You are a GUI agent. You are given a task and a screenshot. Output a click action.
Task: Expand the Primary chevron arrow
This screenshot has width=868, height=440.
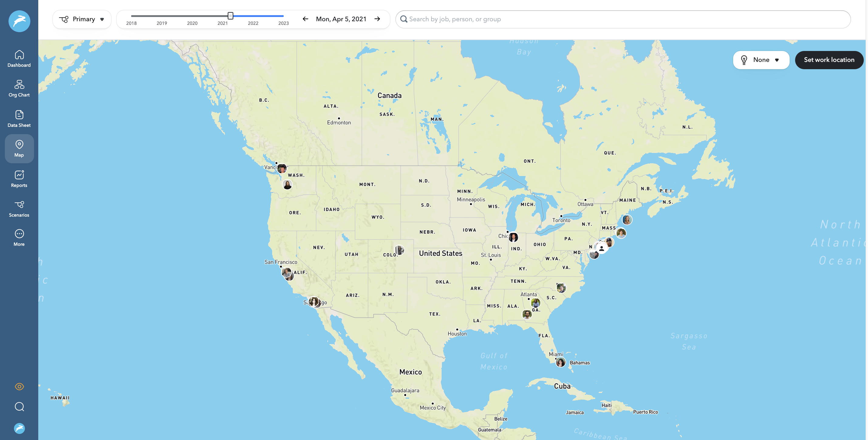click(102, 19)
